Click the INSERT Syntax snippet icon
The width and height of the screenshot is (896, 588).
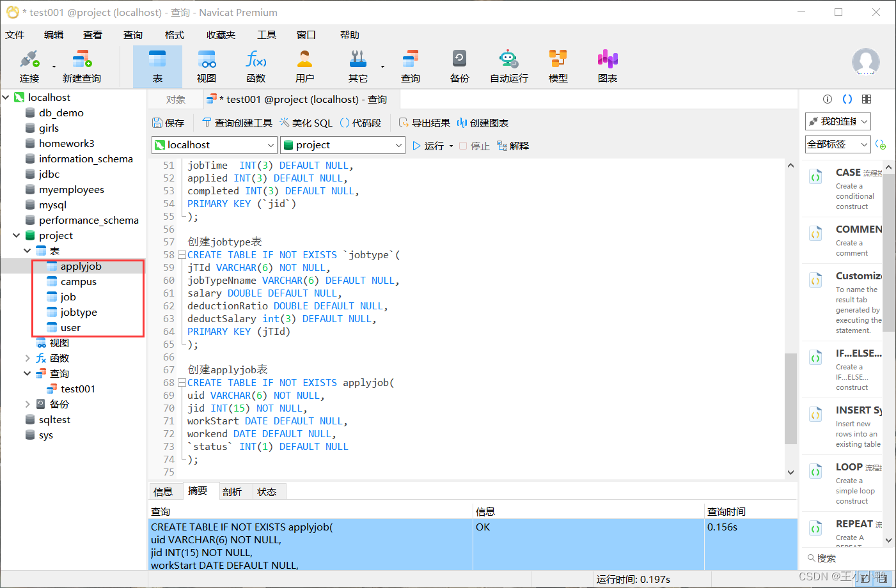tap(816, 415)
